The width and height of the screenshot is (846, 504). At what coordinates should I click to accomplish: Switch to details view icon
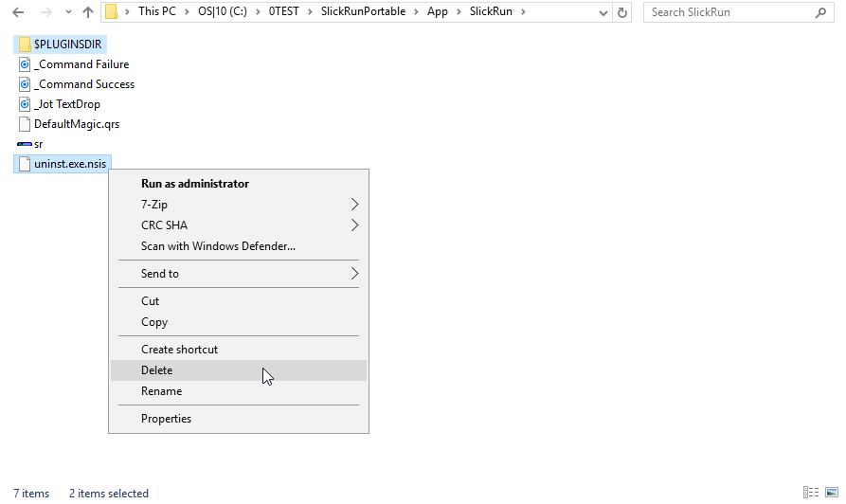pos(811,492)
